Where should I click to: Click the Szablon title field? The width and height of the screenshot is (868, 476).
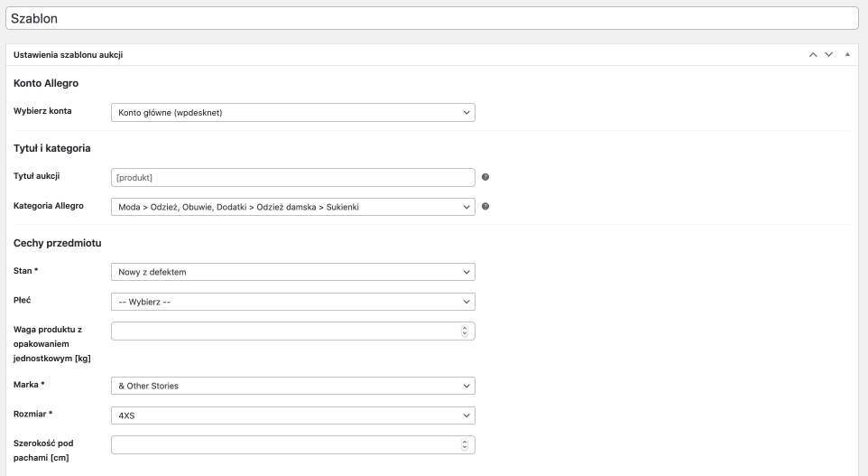[432, 18]
